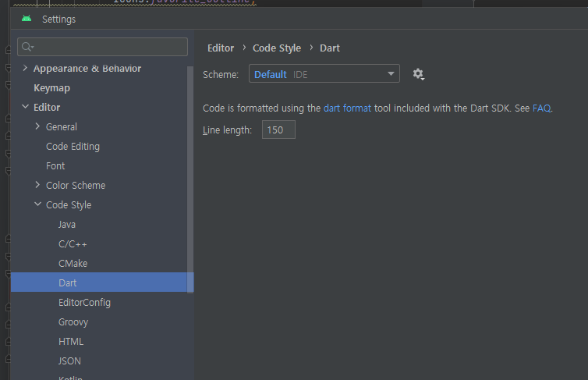Open the scheme gear actions menu

click(x=418, y=74)
